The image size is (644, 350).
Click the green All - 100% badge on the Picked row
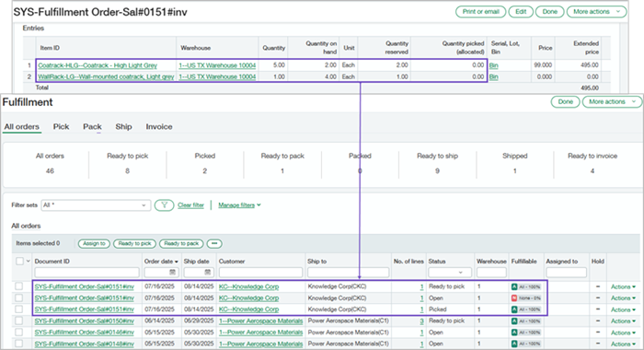point(526,309)
